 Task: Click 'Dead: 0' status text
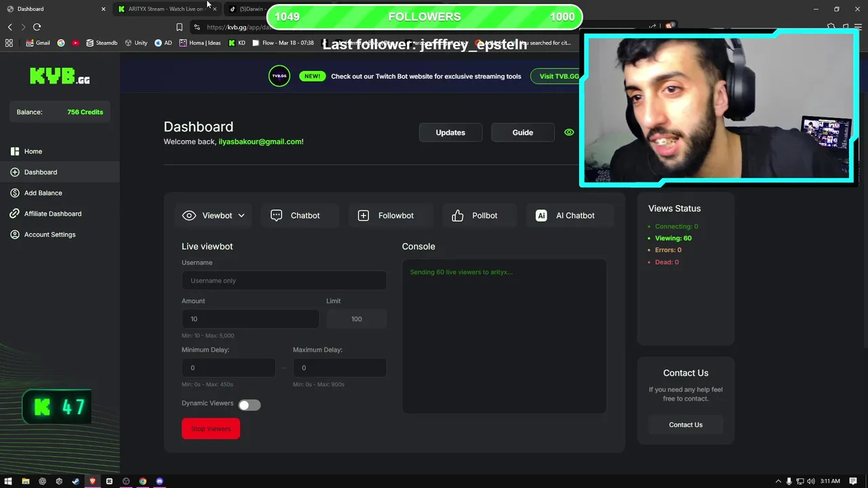(x=667, y=262)
